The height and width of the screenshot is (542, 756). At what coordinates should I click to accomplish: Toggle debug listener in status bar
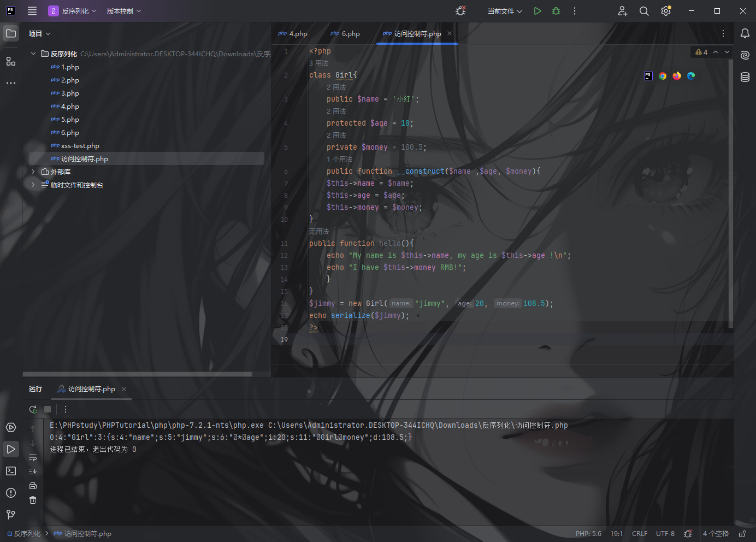688,534
